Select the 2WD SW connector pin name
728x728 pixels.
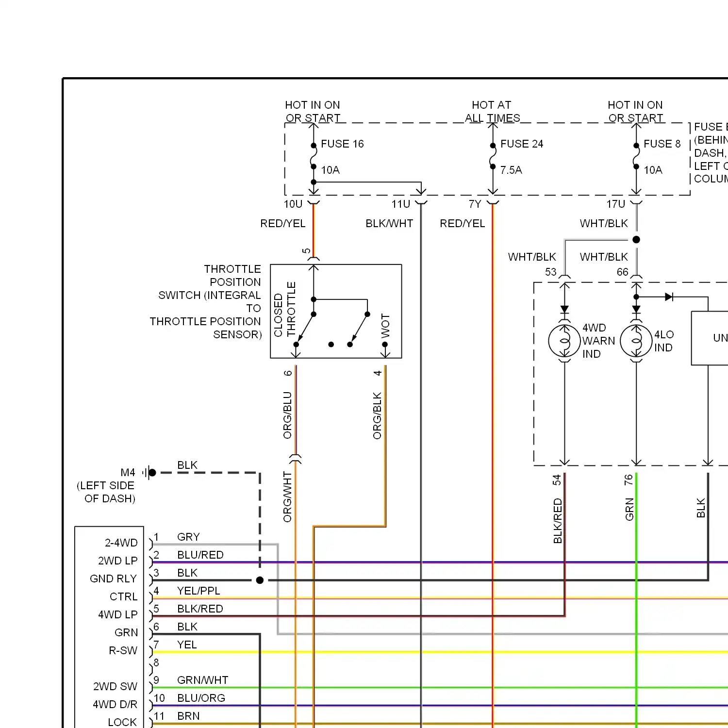115,686
